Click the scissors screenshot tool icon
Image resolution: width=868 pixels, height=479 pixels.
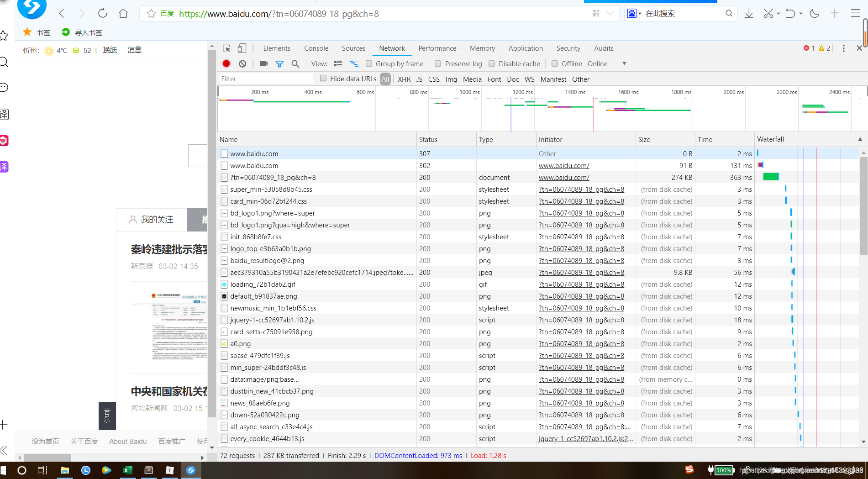coord(768,14)
